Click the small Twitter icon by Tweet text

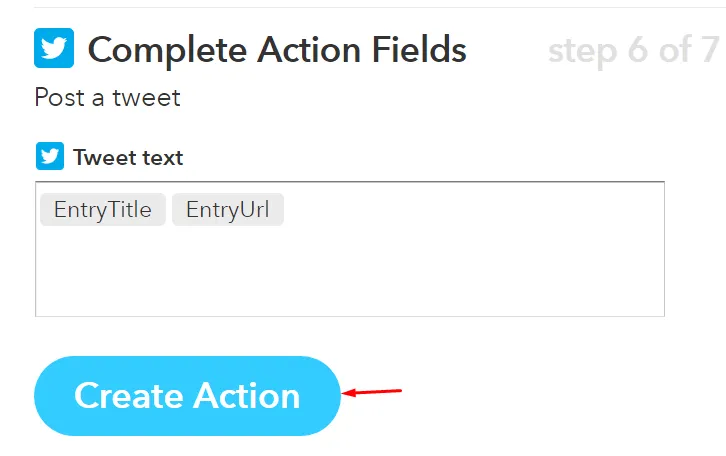coord(50,156)
